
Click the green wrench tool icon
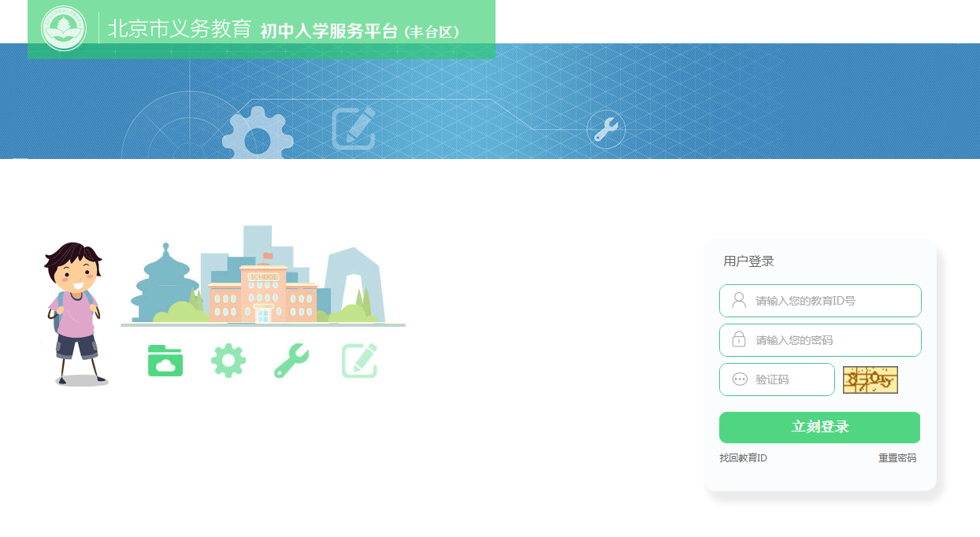point(291,361)
